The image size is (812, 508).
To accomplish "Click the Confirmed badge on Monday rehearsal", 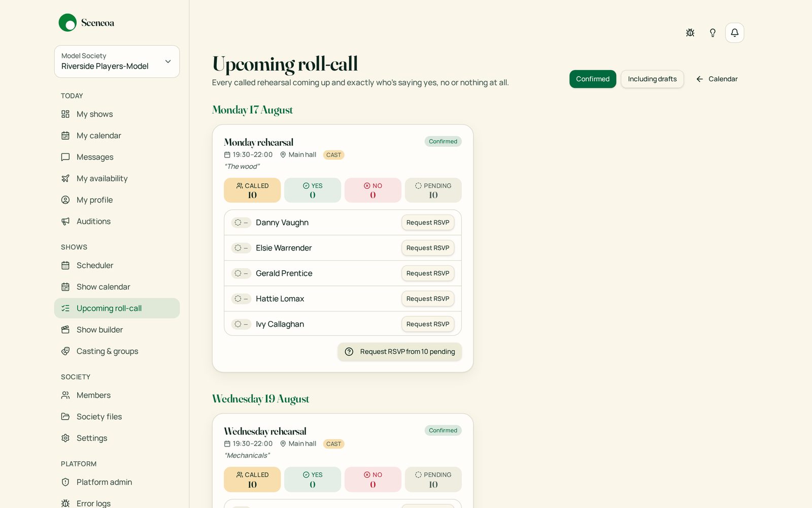I will point(443,141).
